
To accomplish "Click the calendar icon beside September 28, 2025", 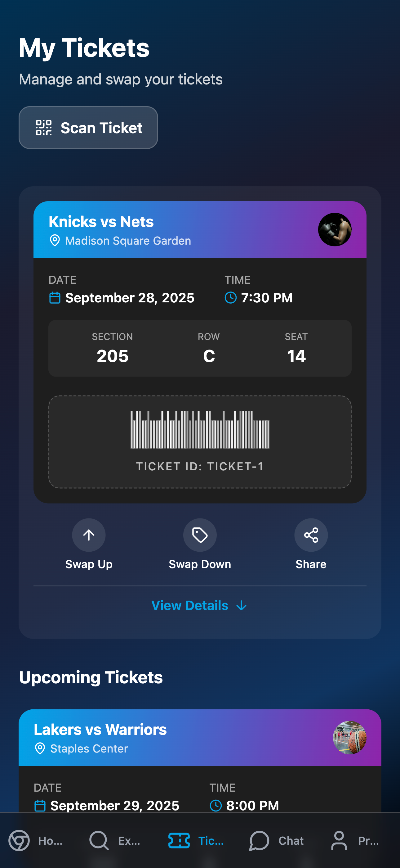I will (x=55, y=297).
